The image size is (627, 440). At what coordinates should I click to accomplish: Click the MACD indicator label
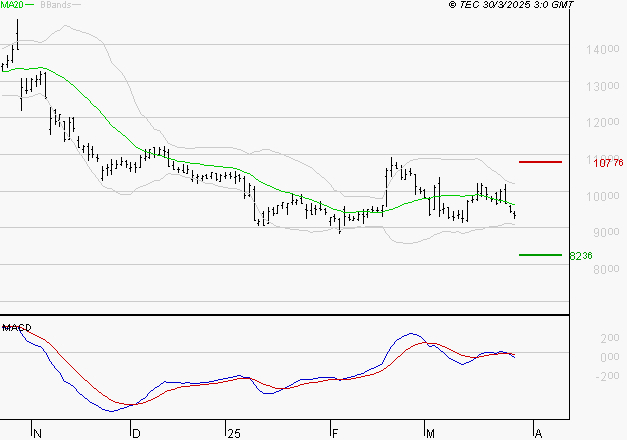[17, 328]
